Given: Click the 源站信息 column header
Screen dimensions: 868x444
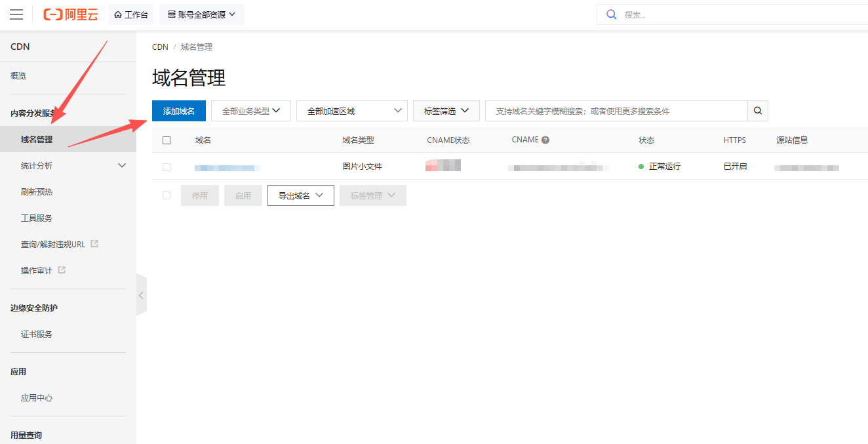Looking at the screenshot, I should tap(792, 140).
